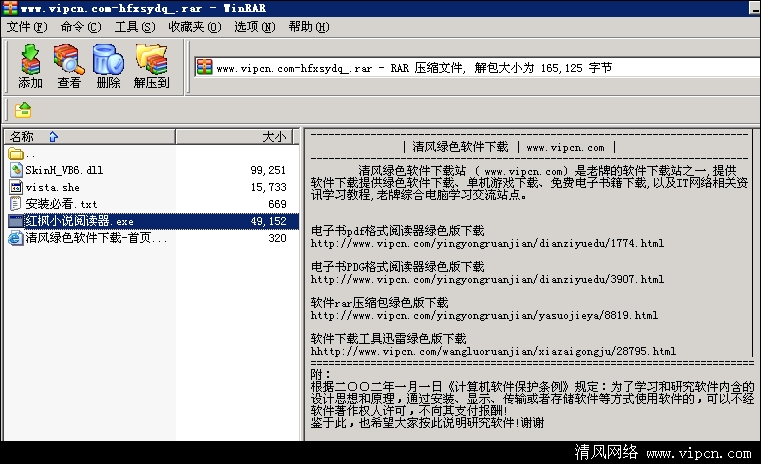Open the 收藏夹(O) menu
Viewport: 761px width, 464px height.
(x=194, y=27)
